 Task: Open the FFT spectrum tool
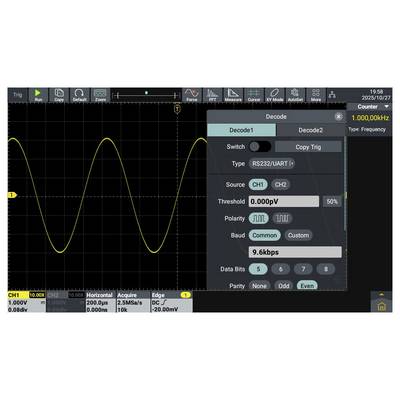click(212, 95)
